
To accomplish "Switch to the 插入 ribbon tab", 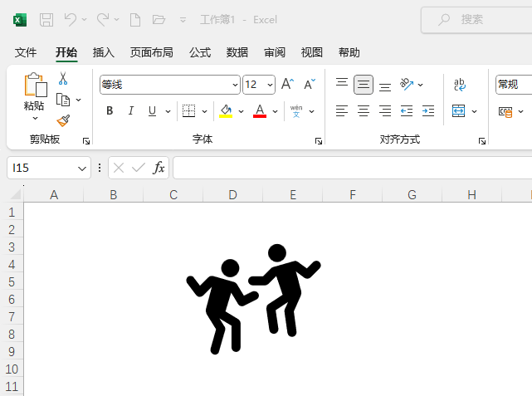I will pos(104,52).
